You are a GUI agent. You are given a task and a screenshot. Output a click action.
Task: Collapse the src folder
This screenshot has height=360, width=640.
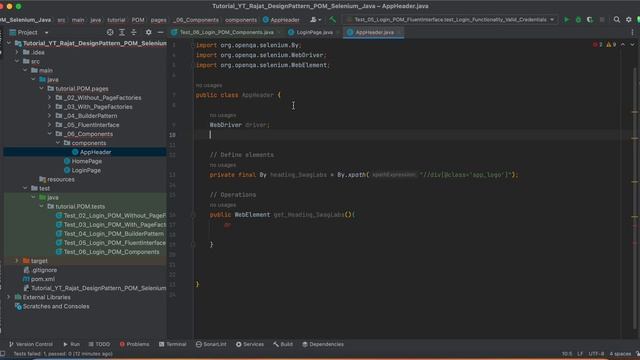(x=17, y=61)
